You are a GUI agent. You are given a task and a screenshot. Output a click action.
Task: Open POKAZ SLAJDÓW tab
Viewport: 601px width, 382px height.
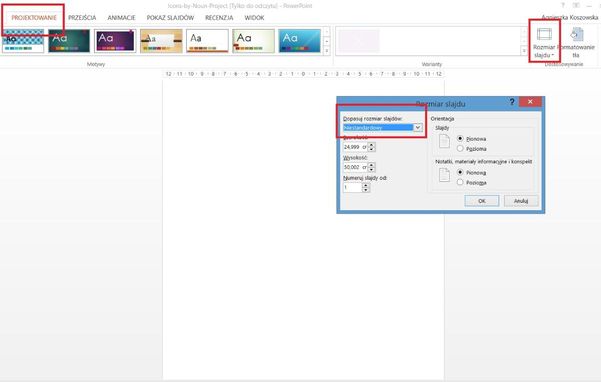click(170, 18)
